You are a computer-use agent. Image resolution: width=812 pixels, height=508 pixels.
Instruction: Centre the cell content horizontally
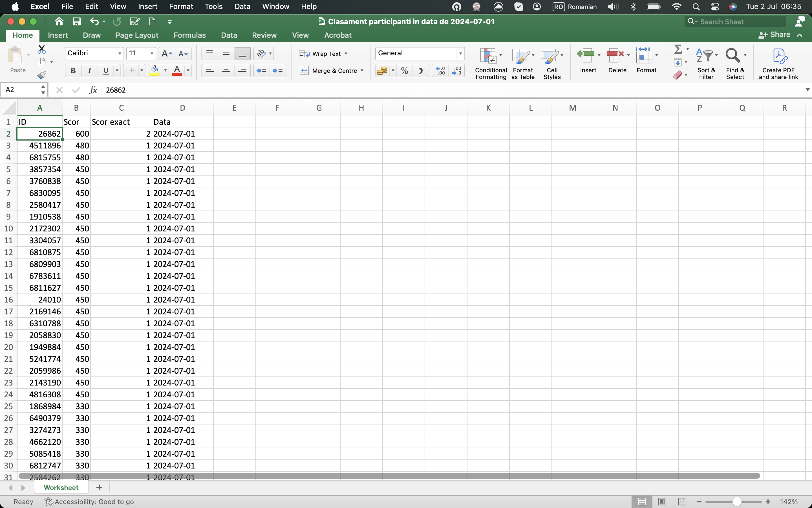pyautogui.click(x=226, y=71)
